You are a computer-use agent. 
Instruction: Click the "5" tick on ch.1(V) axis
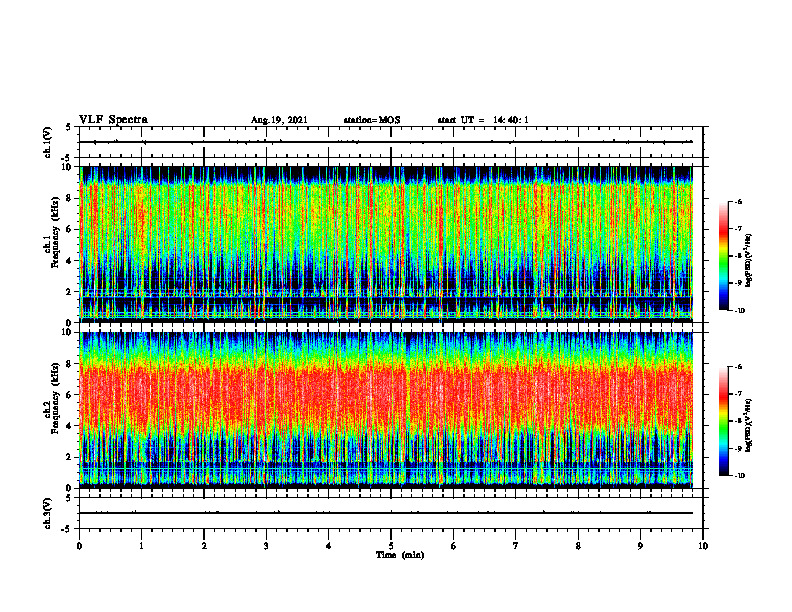68,127
